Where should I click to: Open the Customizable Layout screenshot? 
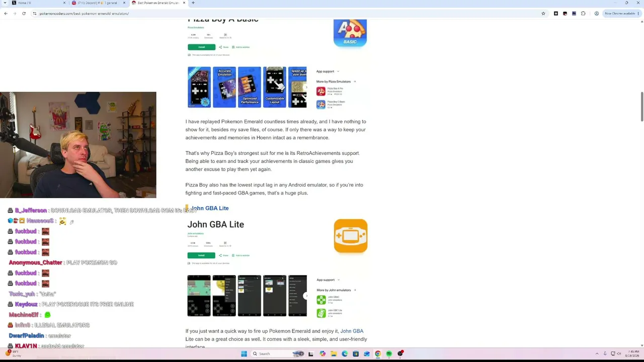[x=275, y=87]
